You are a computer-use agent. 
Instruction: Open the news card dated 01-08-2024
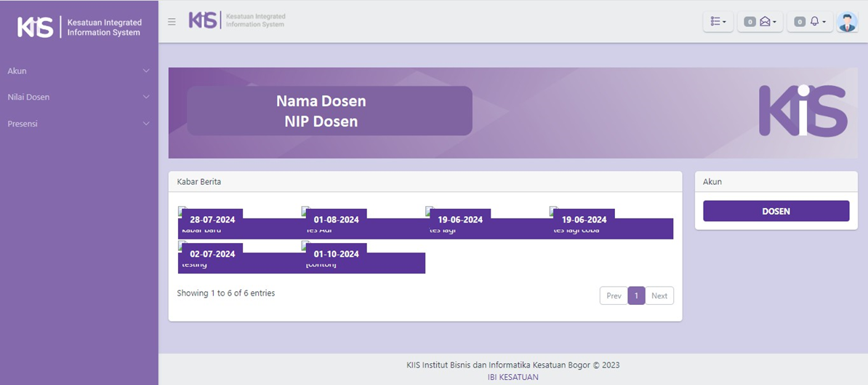(x=363, y=224)
